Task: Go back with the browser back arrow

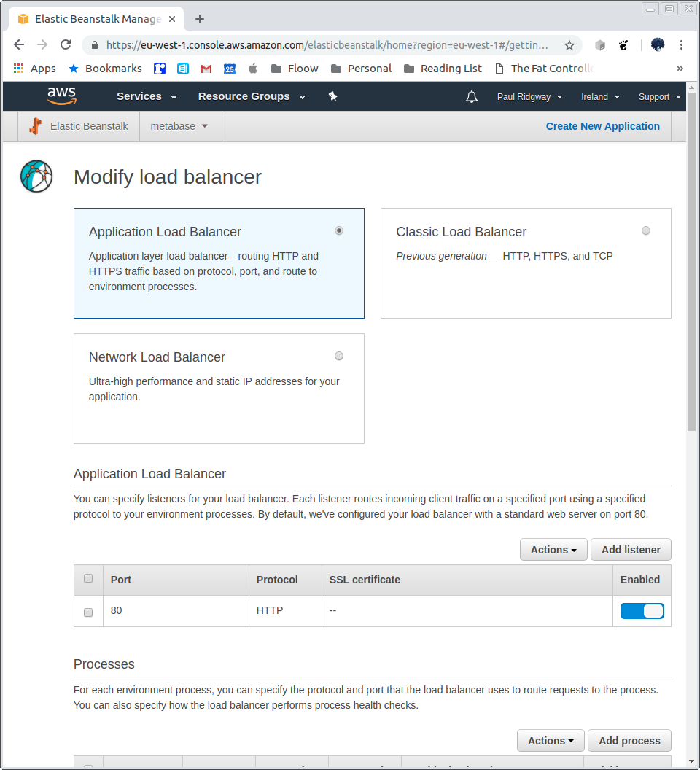Action: click(x=19, y=44)
